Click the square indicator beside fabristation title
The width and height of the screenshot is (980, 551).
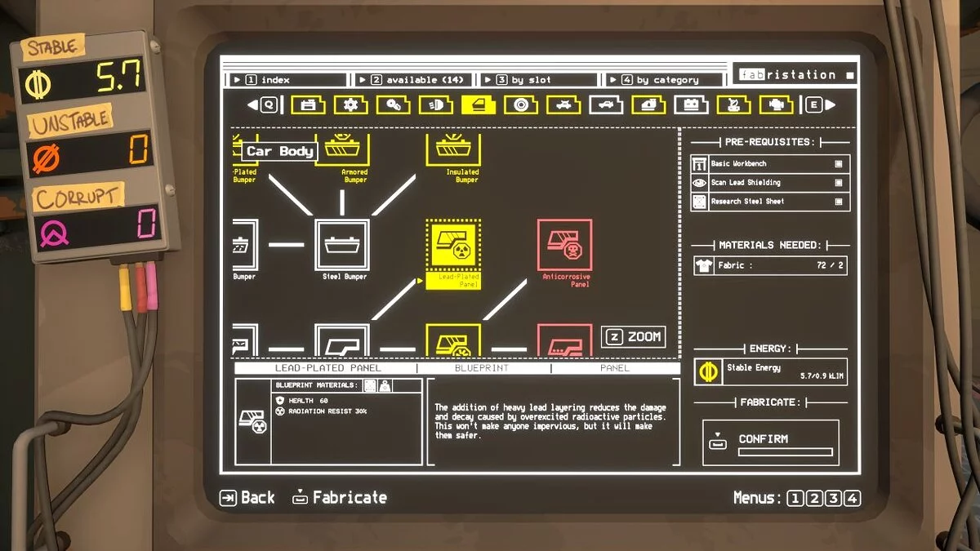849,75
